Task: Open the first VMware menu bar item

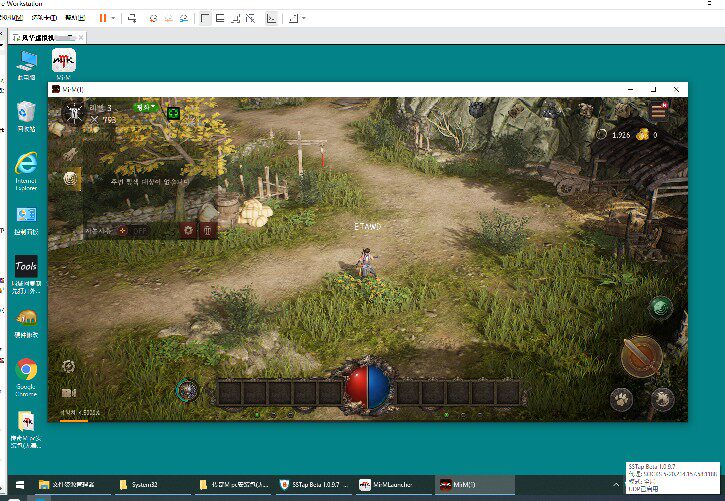Action: (11, 18)
